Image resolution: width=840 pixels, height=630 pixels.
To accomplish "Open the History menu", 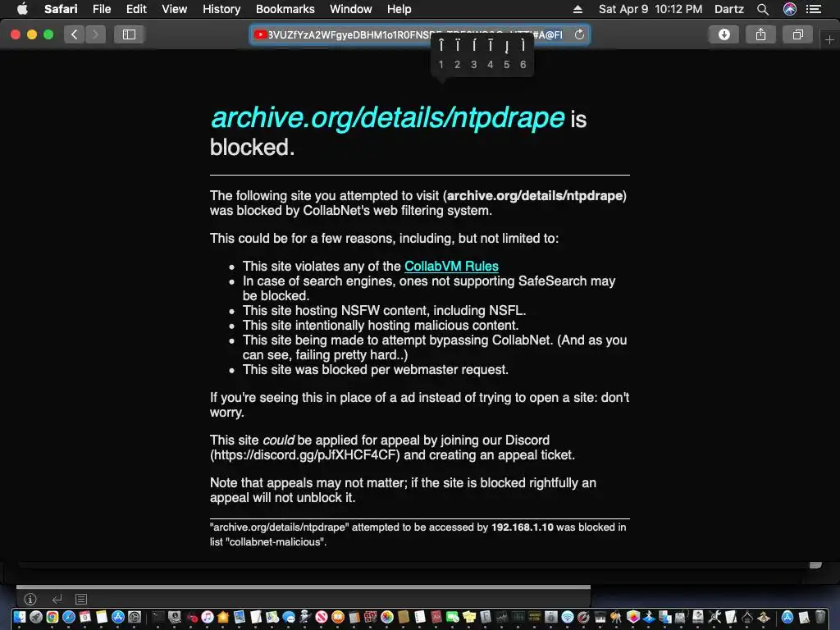I will click(221, 9).
